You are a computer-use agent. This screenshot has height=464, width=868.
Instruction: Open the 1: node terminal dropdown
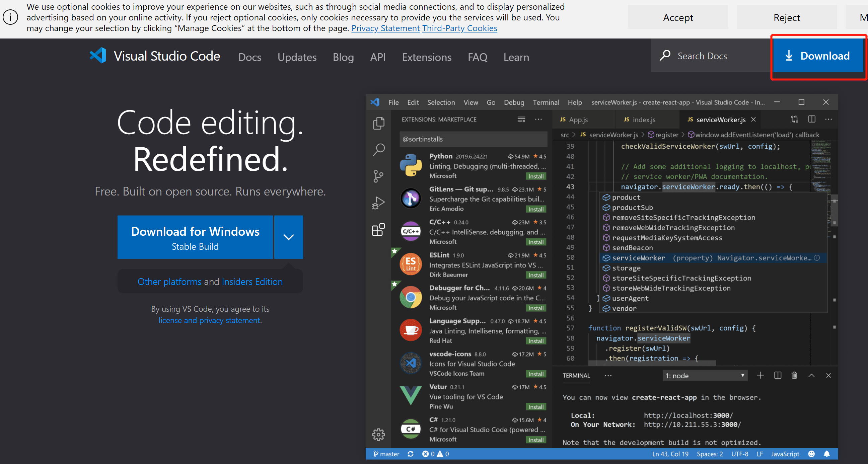[705, 376]
